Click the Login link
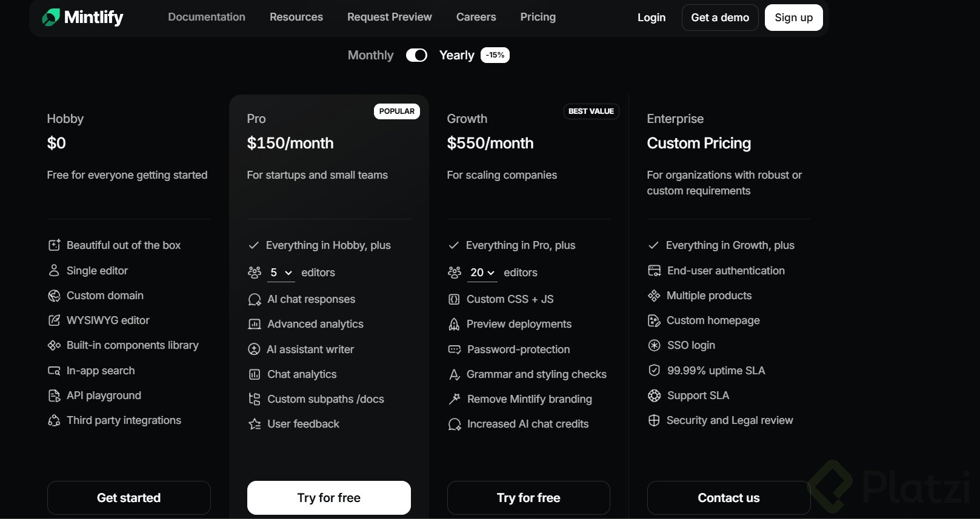 [x=652, y=18]
